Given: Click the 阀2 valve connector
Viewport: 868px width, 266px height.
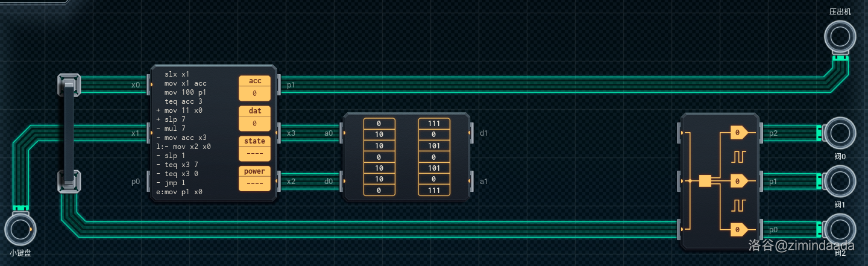Looking at the screenshot, I should click(840, 230).
